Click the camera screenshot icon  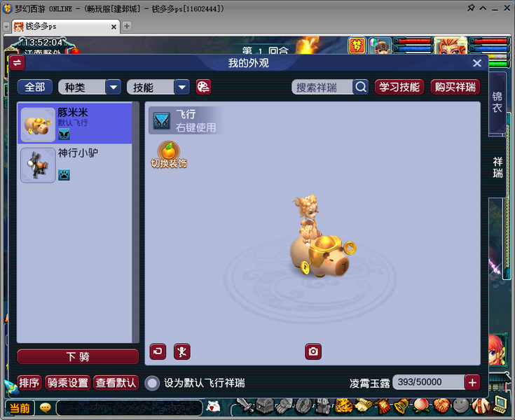point(313,351)
